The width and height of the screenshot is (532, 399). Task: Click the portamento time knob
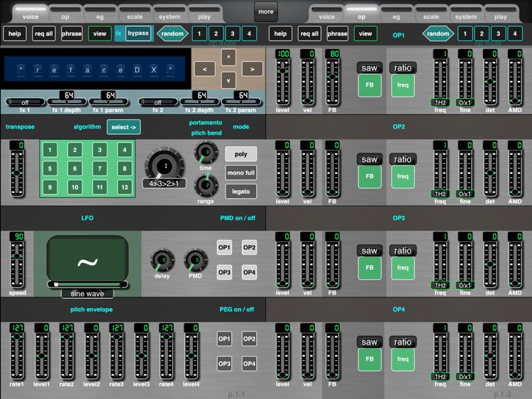(206, 151)
